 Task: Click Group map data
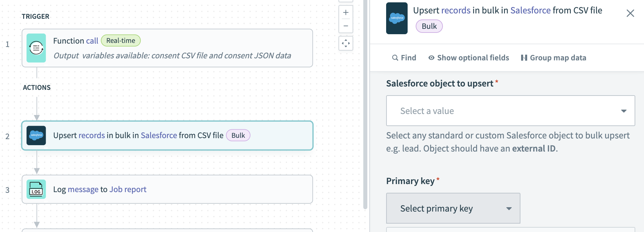point(553,58)
